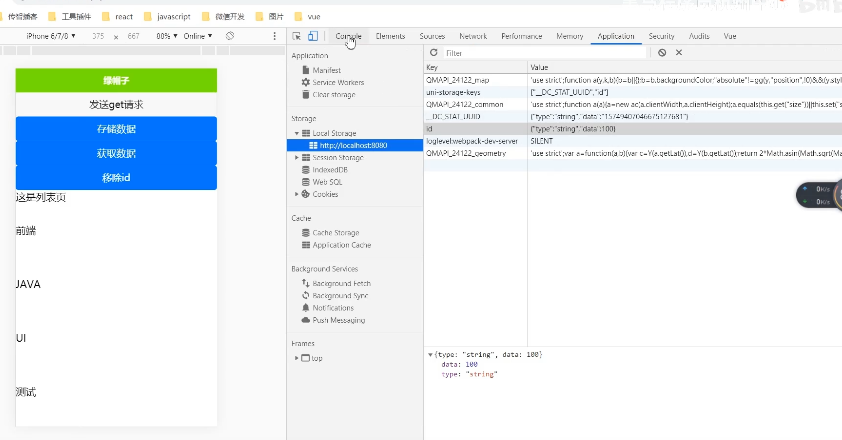This screenshot has width=842, height=440.
Task: Select the uni-storage-keys row
Action: pyautogui.click(x=633, y=92)
